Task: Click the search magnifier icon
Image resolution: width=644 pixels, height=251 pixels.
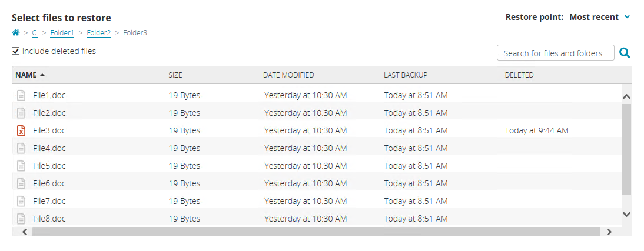Action: point(625,53)
